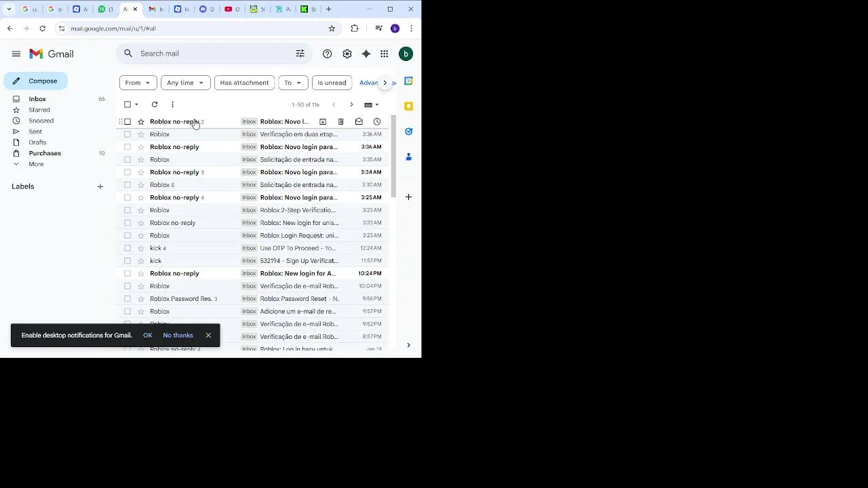Viewport: 868px width, 488px height.
Task: Toggle the side panel arrow at bottom right
Action: [x=408, y=345]
